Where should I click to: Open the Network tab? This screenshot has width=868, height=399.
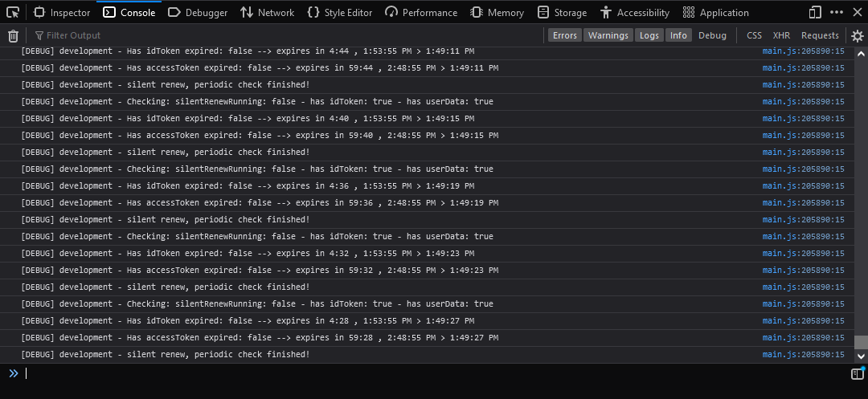[268, 12]
